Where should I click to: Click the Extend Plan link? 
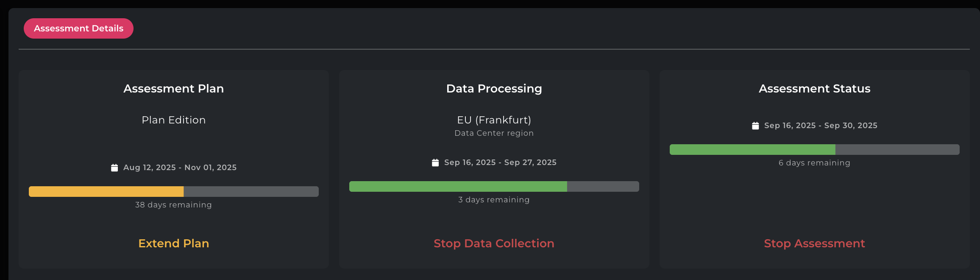click(x=173, y=244)
